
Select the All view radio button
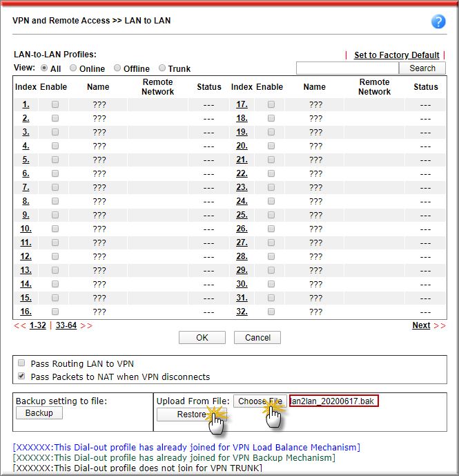coord(44,68)
